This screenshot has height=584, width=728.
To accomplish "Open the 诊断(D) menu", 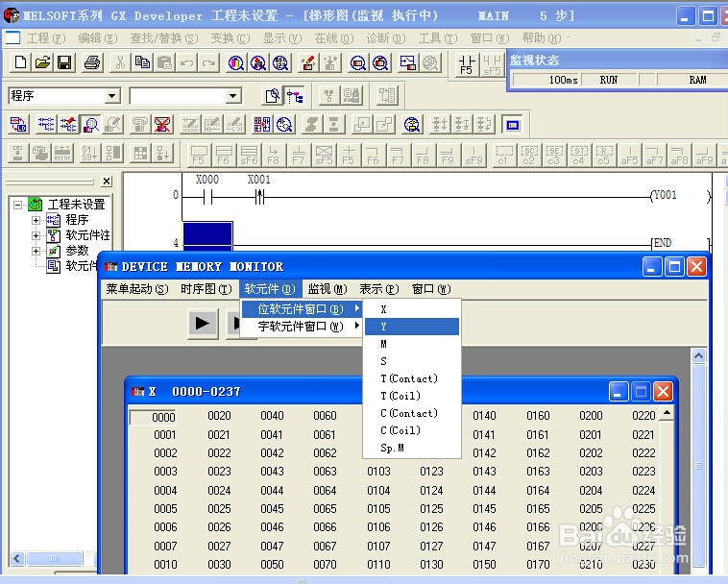I will pyautogui.click(x=386, y=38).
